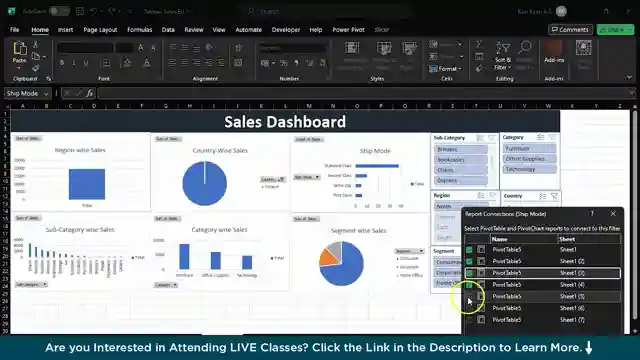This screenshot has width=640, height=360.
Task: Open the File menu
Action: click(15, 29)
